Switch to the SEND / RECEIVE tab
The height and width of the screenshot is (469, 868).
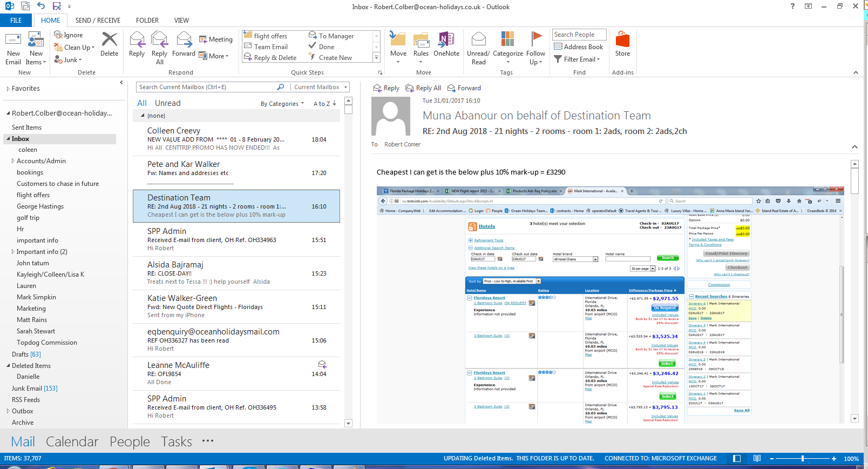pyautogui.click(x=98, y=21)
